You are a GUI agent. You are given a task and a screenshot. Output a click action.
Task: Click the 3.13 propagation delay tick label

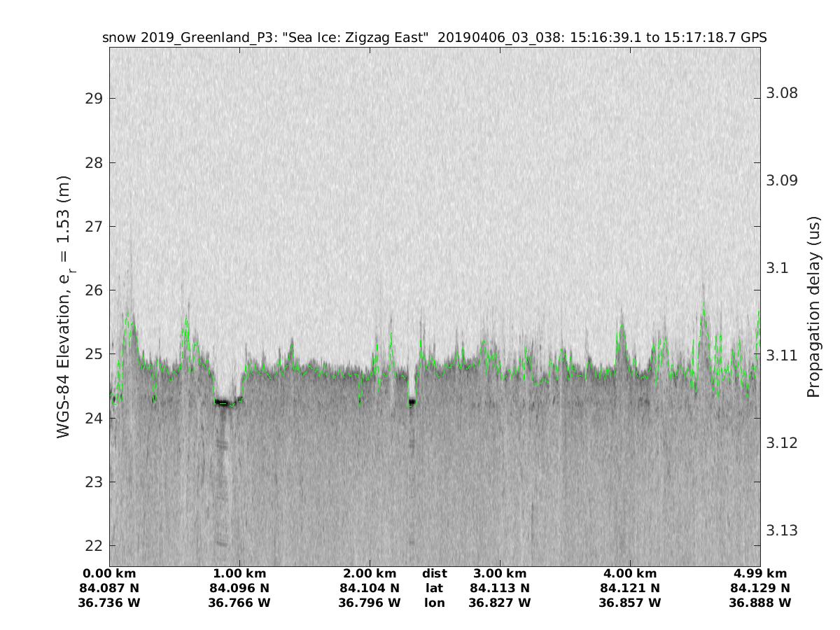(782, 530)
